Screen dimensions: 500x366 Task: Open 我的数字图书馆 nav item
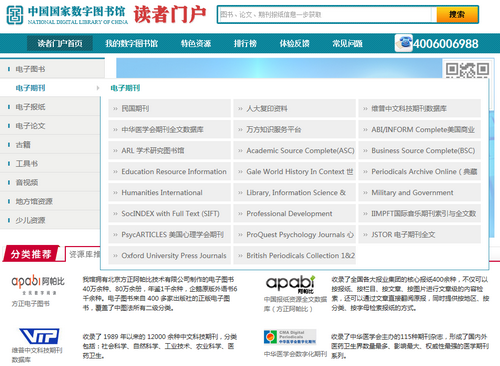point(132,43)
